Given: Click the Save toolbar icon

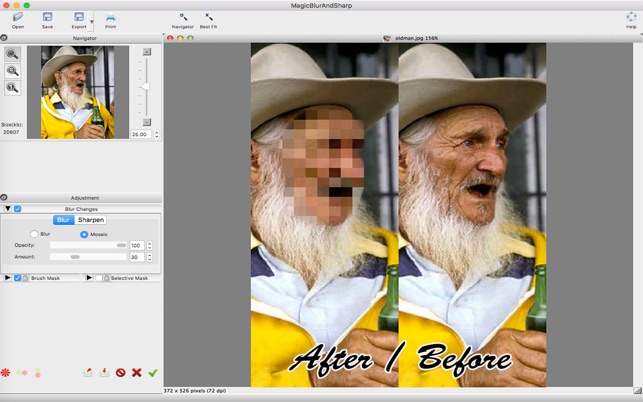Looking at the screenshot, I should coord(47,18).
